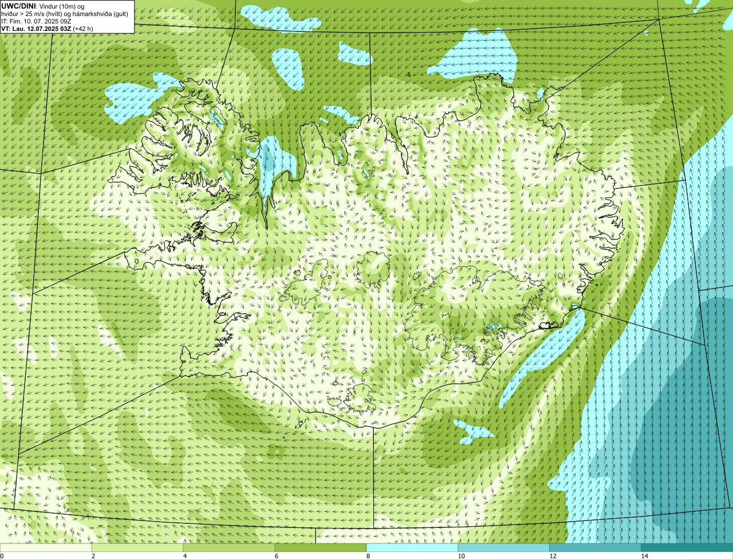Click the "6" label on the color scale
Image resolution: width=733 pixels, height=560 pixels.
pos(276,556)
